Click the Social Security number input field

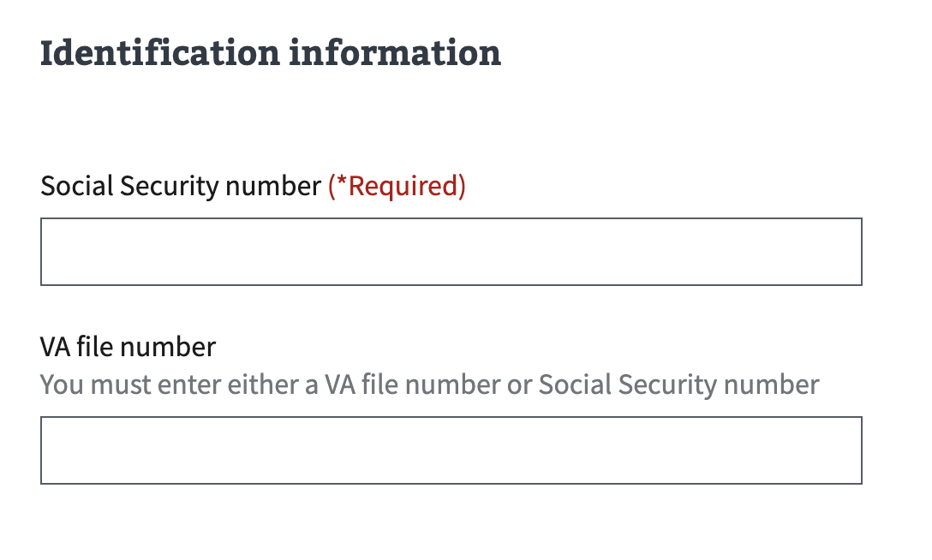pos(451,252)
